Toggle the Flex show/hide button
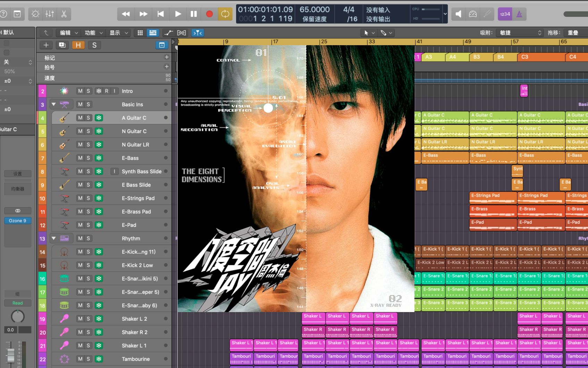Viewport: 588px width, 368px height. [182, 33]
